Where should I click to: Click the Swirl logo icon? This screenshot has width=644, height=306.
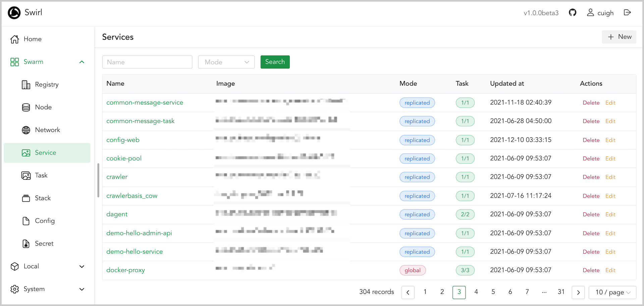pos(14,13)
